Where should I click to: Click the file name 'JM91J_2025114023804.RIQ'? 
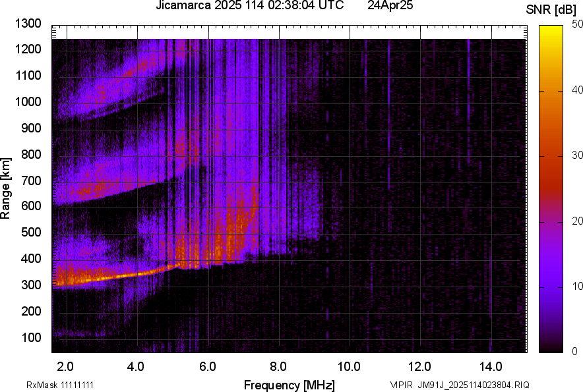pos(474,385)
